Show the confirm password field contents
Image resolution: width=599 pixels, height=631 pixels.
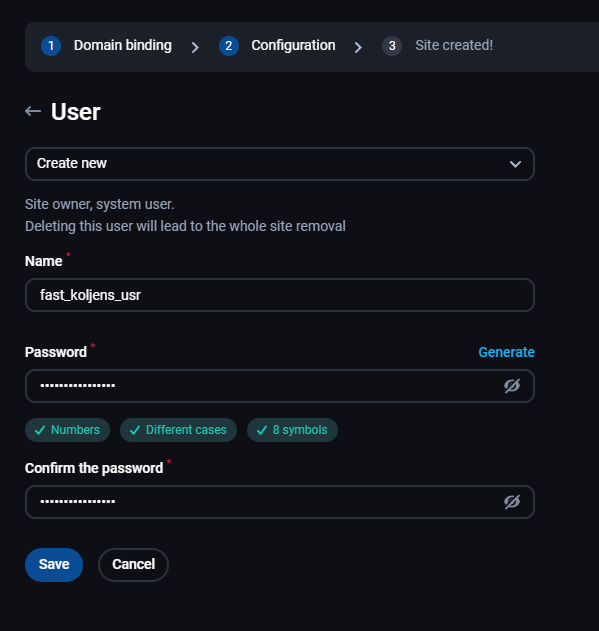point(512,502)
